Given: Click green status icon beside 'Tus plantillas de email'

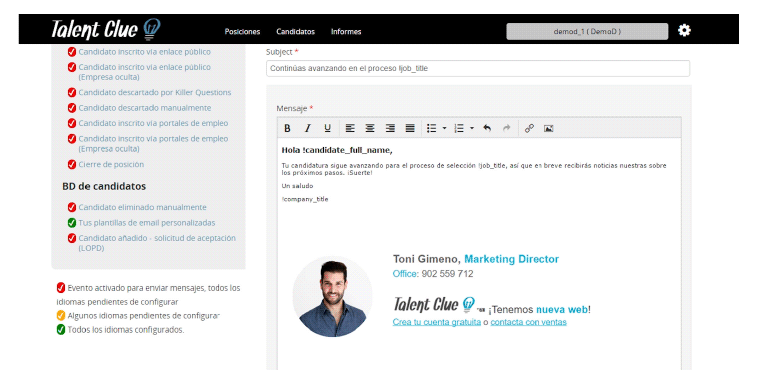Looking at the screenshot, I should (72, 223).
